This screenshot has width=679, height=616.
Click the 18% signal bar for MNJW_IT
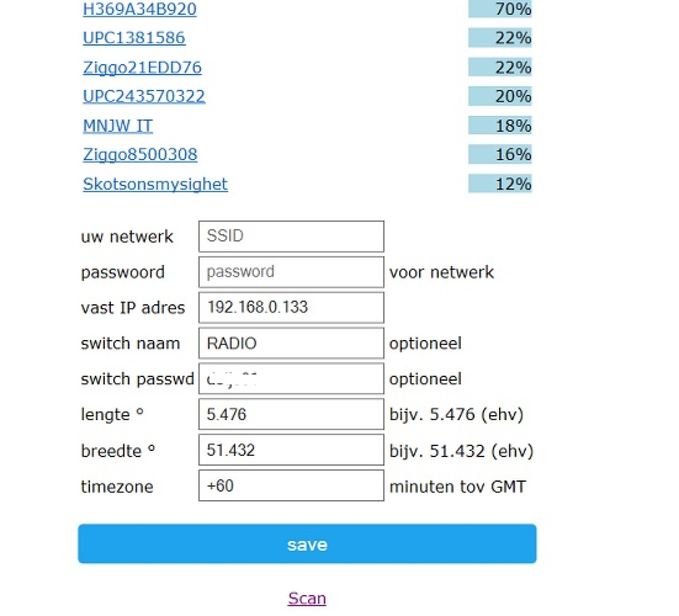pos(500,125)
